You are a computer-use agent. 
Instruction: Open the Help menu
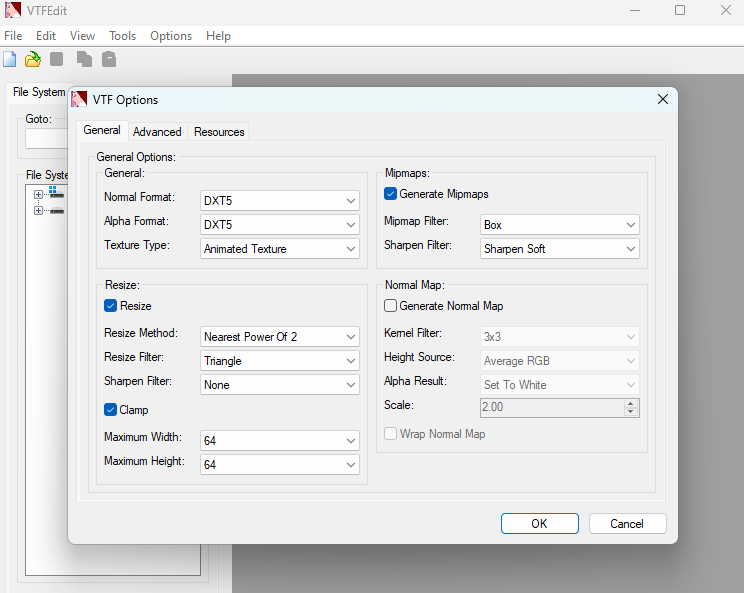(x=218, y=36)
